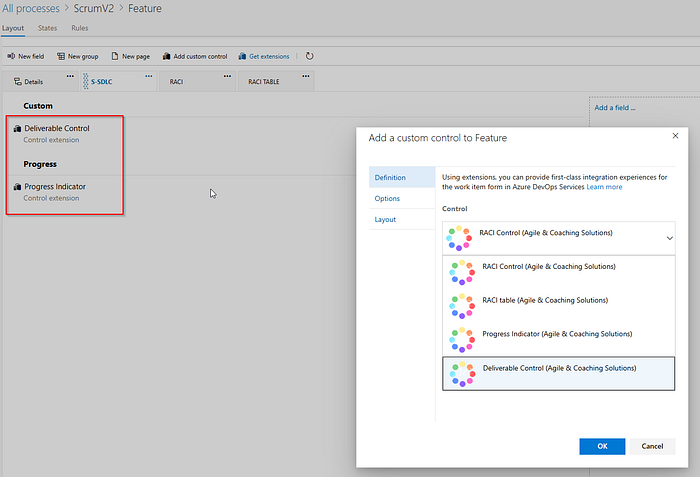Click the New field label
The image size is (700, 477).
click(x=31, y=56)
